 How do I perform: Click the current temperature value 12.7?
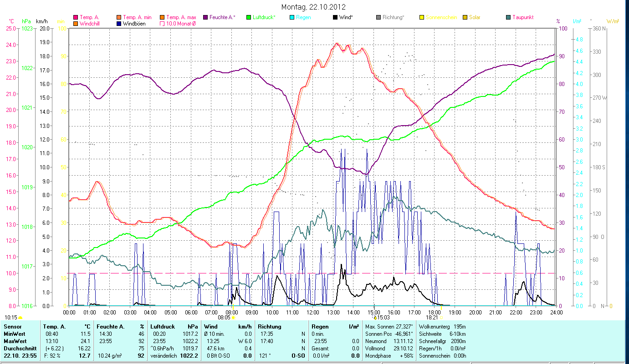(85, 355)
